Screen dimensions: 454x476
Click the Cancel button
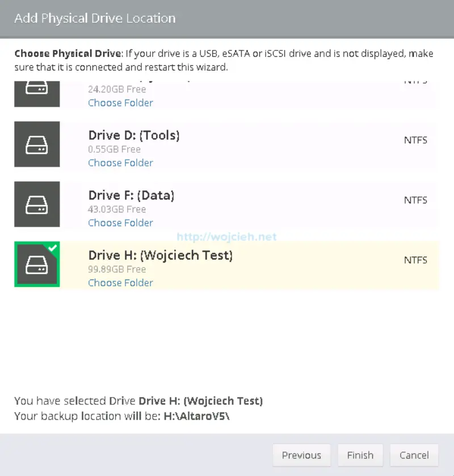point(414,455)
